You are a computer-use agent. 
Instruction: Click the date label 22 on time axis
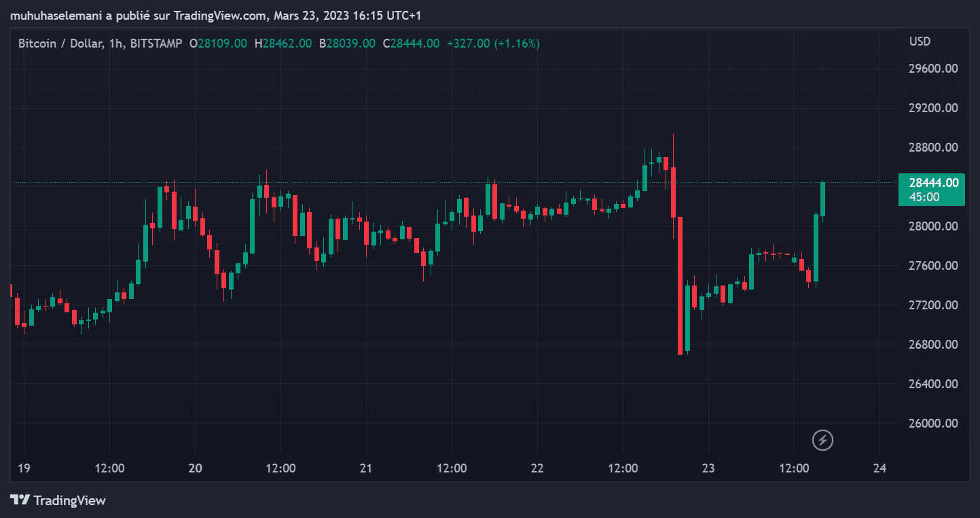pyautogui.click(x=537, y=468)
